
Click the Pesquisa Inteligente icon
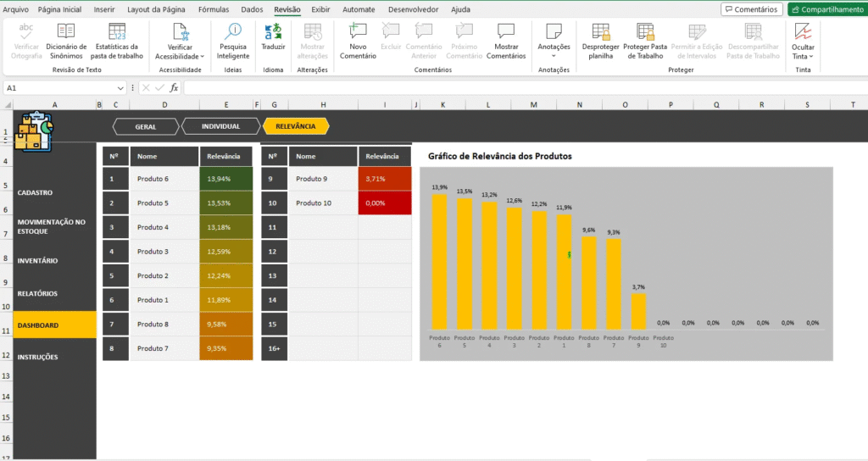tap(232, 31)
